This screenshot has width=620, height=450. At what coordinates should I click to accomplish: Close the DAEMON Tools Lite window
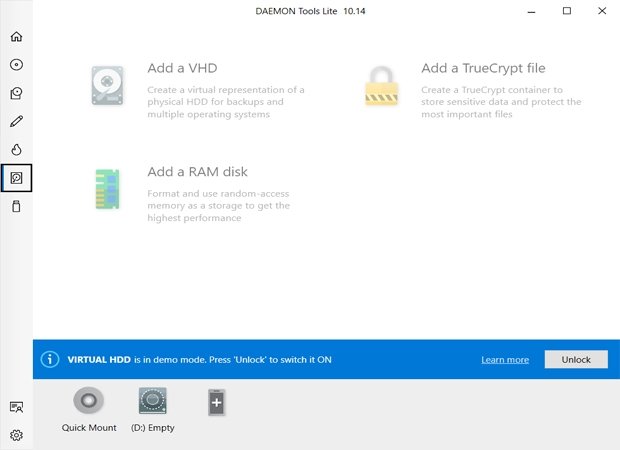[602, 11]
